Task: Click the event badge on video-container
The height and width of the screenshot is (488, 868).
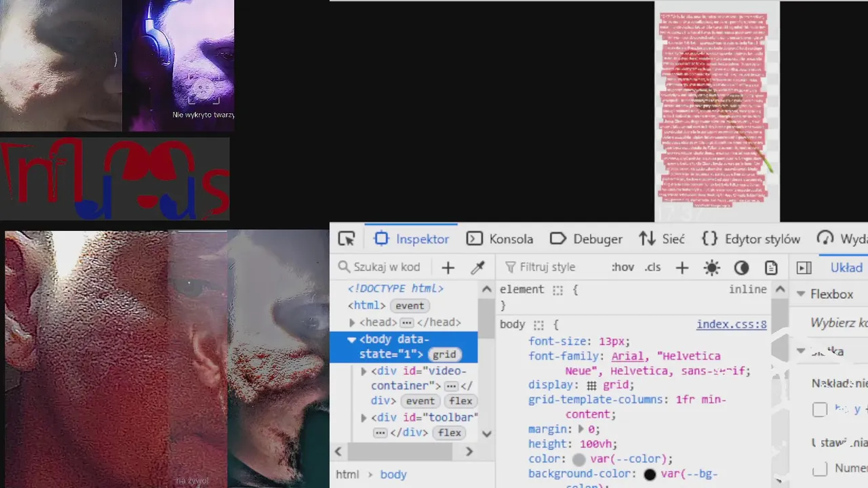Action: (x=420, y=401)
